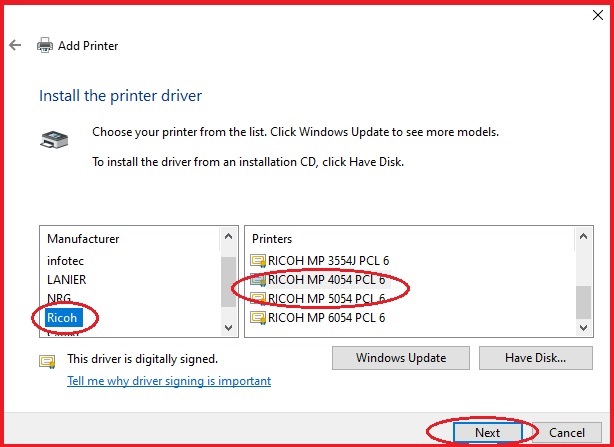Click the Have Disk button
Viewport: 614px width, 447px height.
tap(535, 358)
